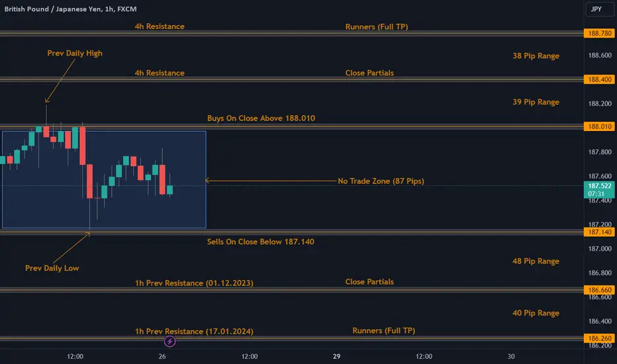617x364 pixels.
Task: Select the 48 Pip Range text
Action: [x=536, y=261]
